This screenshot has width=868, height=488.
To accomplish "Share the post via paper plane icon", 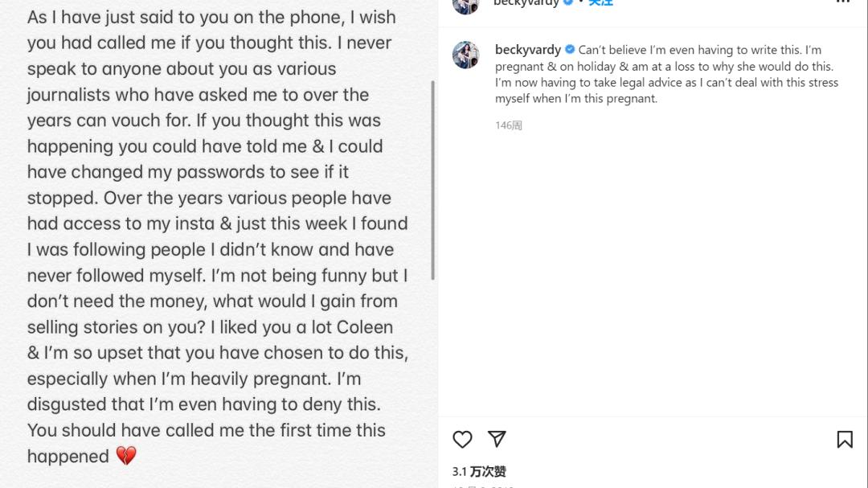I will [x=497, y=439].
